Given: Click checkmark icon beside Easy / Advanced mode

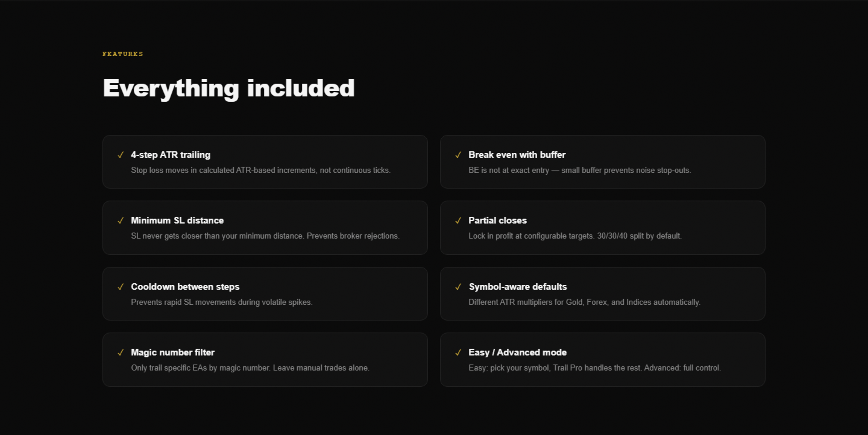Looking at the screenshot, I should click(x=458, y=353).
